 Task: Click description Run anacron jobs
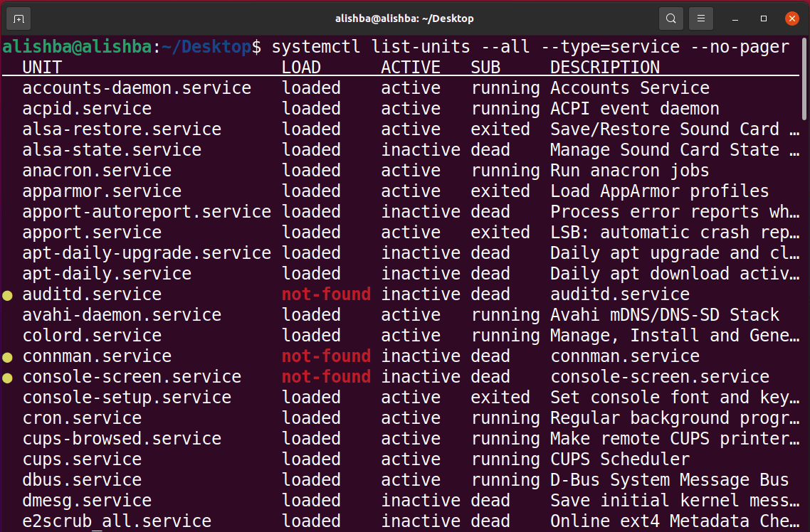click(x=630, y=170)
